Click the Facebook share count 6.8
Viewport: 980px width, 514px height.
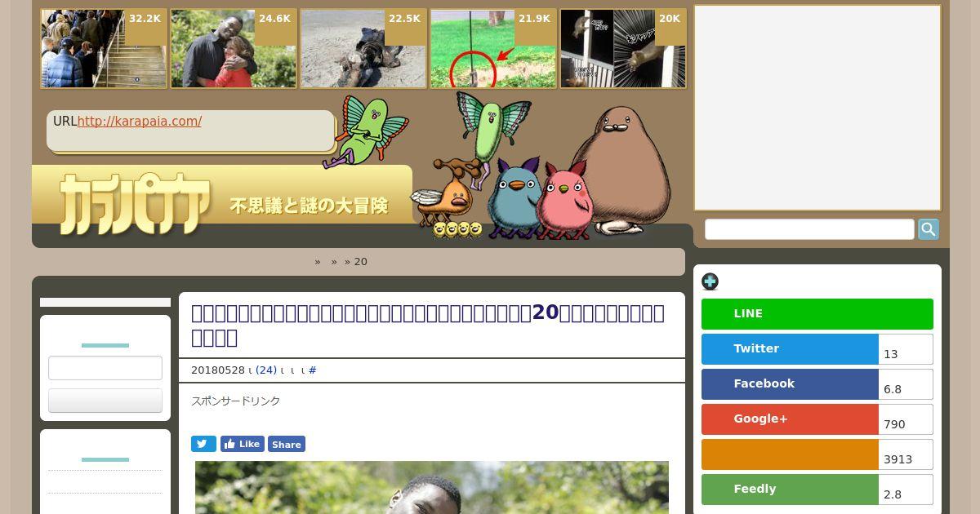coord(906,384)
